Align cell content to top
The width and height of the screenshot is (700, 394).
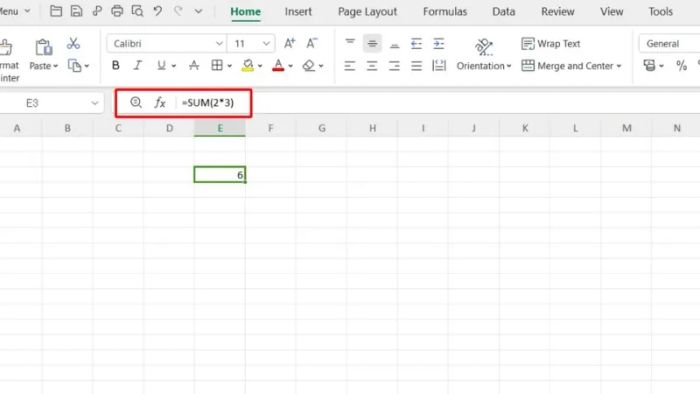pos(350,43)
